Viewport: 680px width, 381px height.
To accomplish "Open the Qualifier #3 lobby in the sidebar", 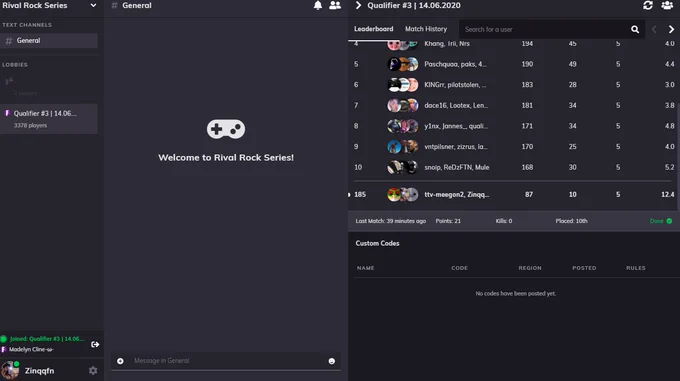I will point(49,119).
